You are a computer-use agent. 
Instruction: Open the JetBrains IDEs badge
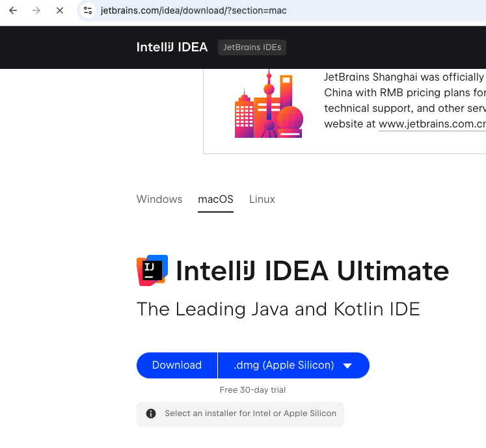[252, 47]
